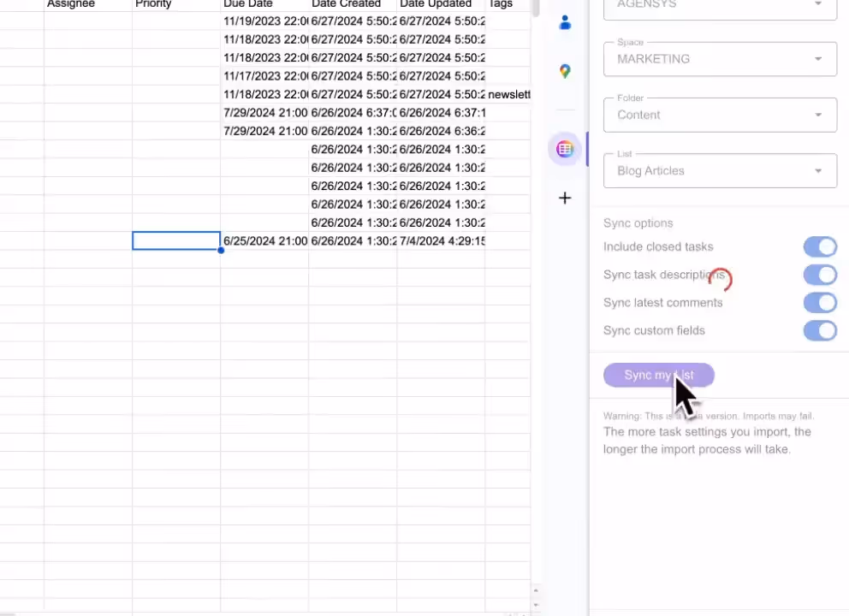Viewport: 849px width, 616px height.
Task: Open the AGENSYS workspace dropdown
Action: tap(720, 5)
